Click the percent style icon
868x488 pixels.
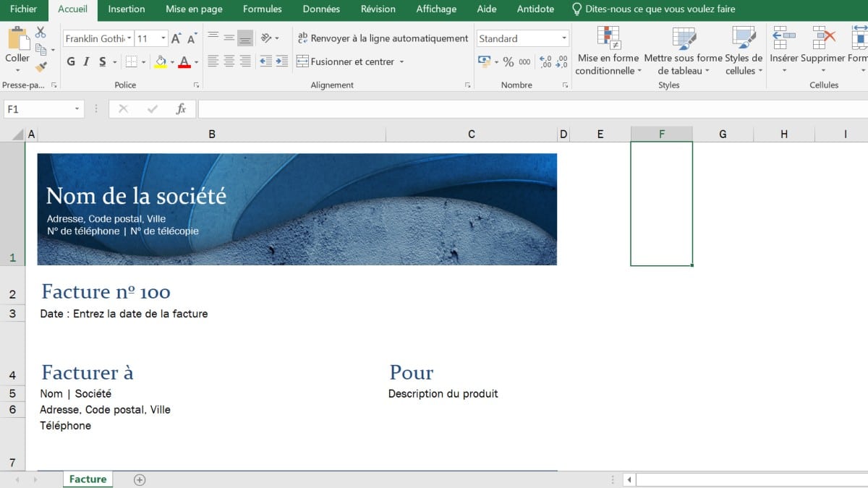508,62
